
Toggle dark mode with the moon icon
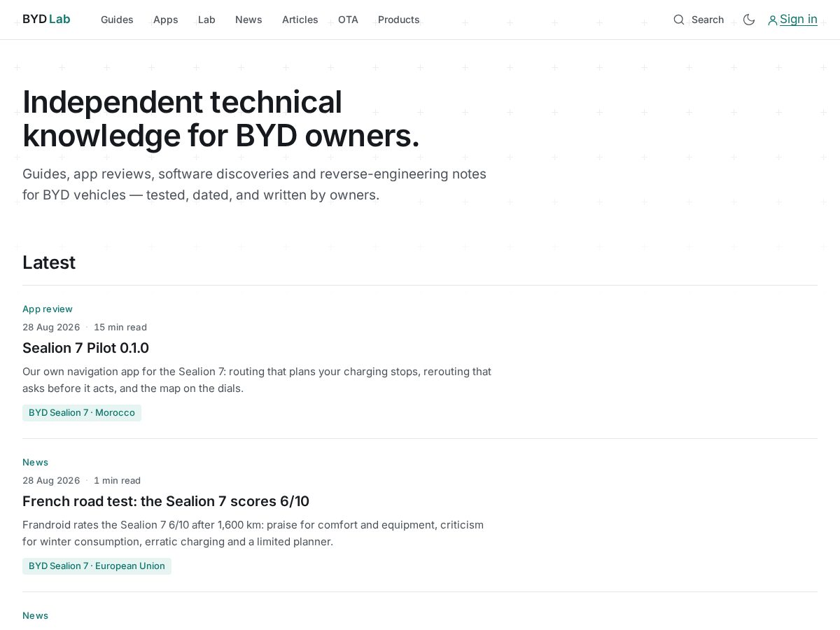click(x=749, y=20)
